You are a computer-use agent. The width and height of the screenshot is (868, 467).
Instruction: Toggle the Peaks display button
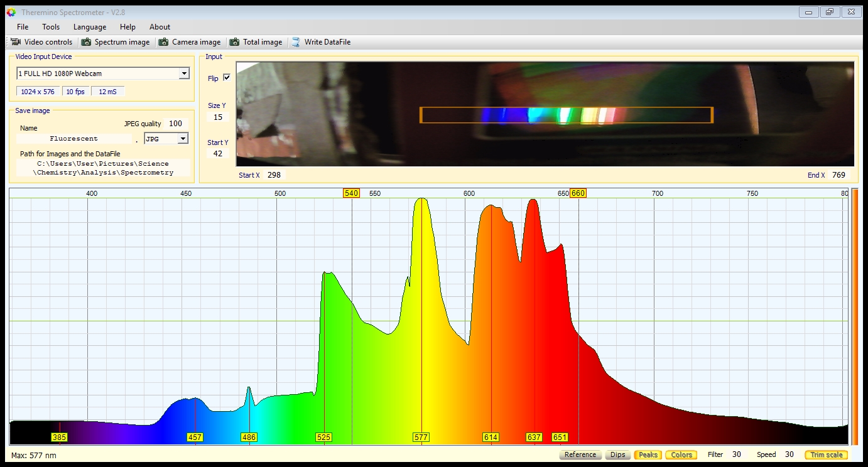tap(648, 454)
